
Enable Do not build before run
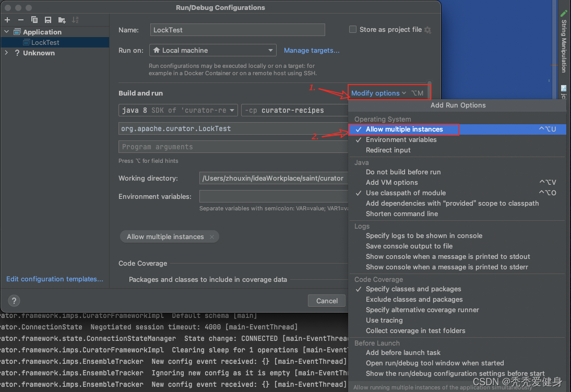[x=457, y=172]
